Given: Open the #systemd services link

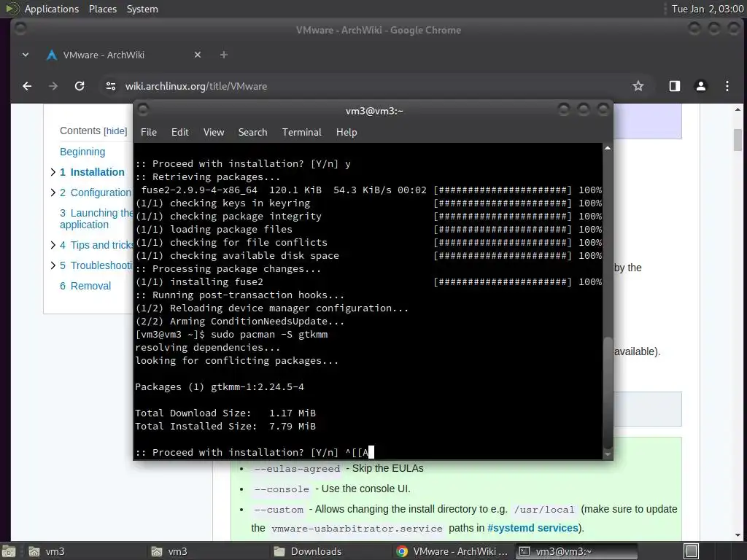Looking at the screenshot, I should point(533,528).
